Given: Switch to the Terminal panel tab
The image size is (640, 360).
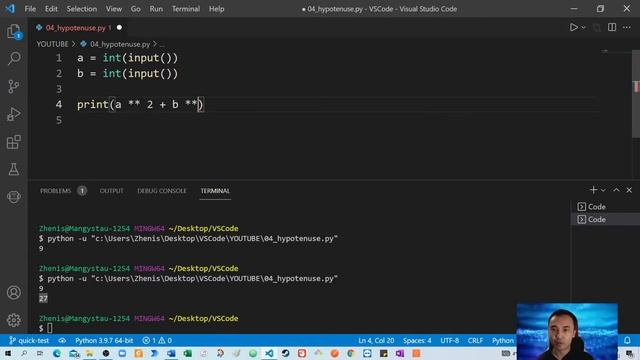Looking at the screenshot, I should click(215, 191).
